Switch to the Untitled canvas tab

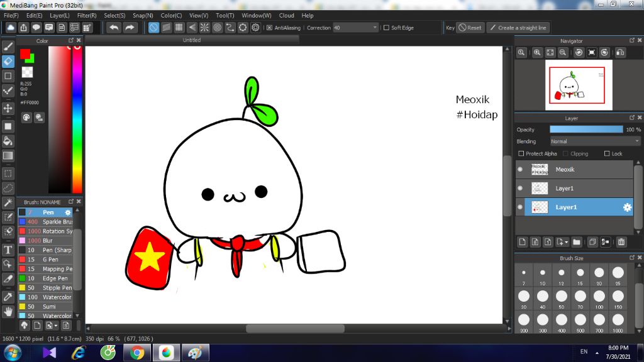[192, 40]
